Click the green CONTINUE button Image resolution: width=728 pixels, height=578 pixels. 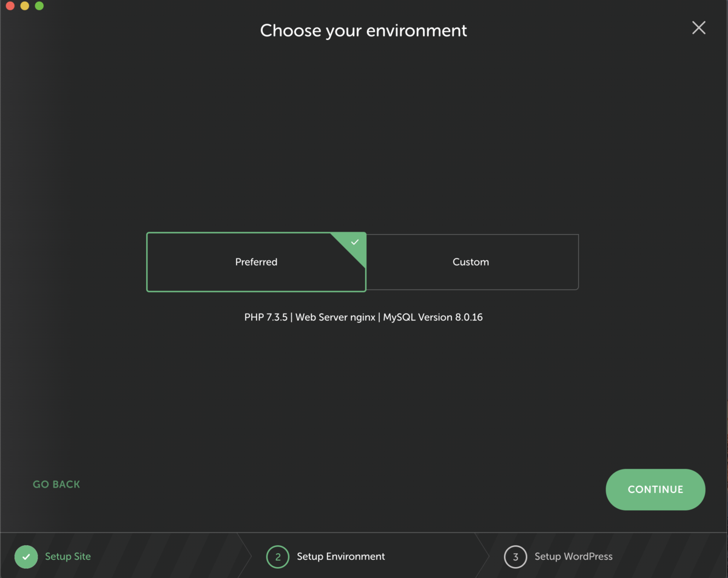click(x=655, y=489)
